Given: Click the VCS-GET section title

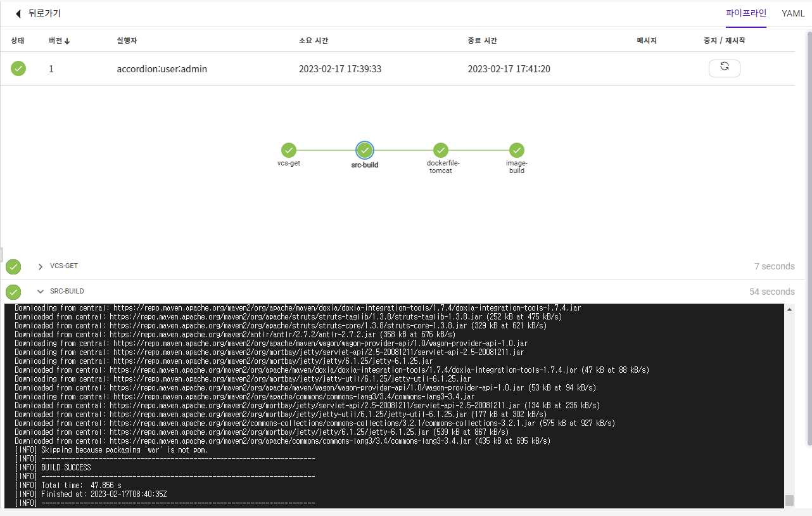Looking at the screenshot, I should coord(64,266).
